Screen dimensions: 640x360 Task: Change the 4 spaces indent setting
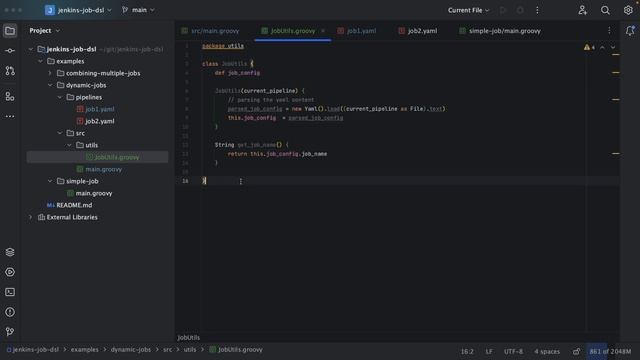pyautogui.click(x=547, y=351)
